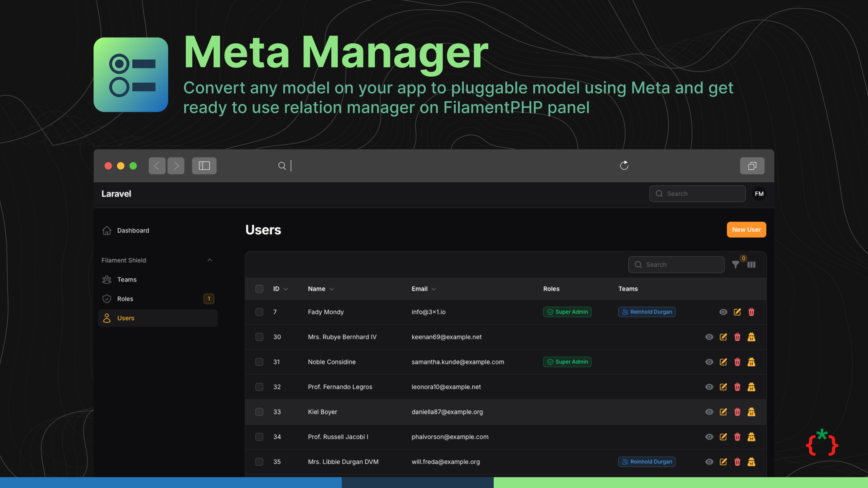The height and width of the screenshot is (488, 868).
Task: Click Super Admin badge for Noble Considine
Action: tap(567, 362)
